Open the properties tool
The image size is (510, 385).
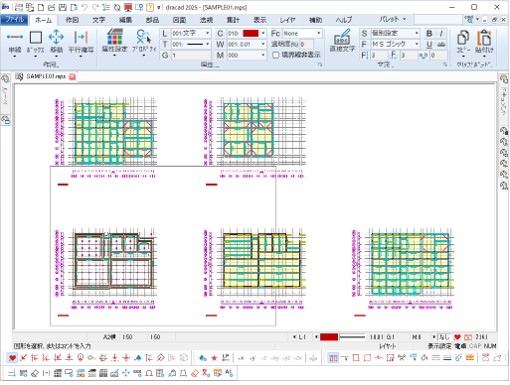[144, 41]
